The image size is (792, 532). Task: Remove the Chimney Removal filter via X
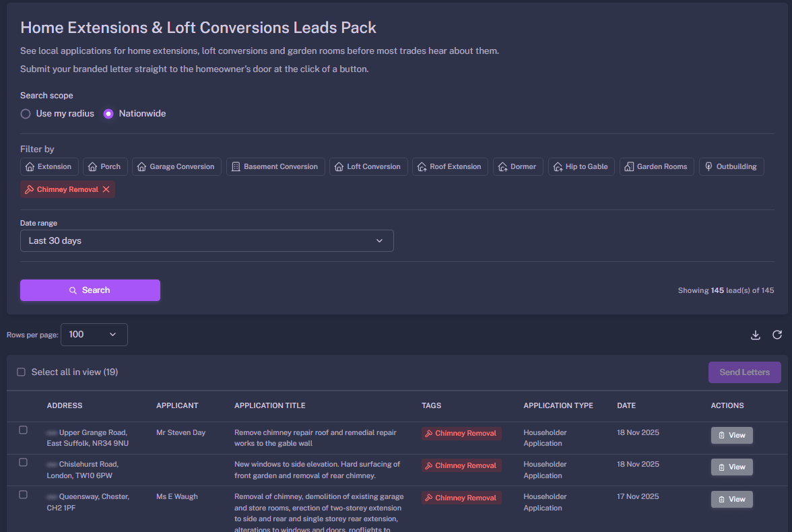click(106, 189)
